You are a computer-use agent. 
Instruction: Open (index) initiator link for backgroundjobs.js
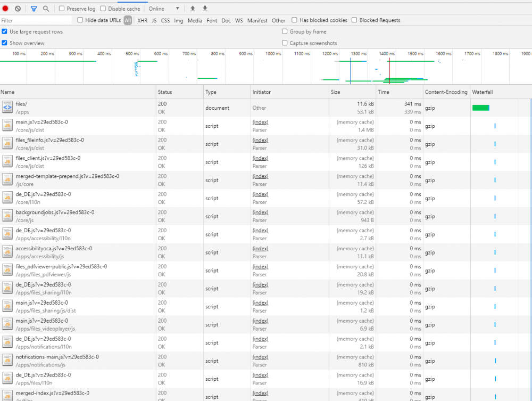pyautogui.click(x=260, y=212)
